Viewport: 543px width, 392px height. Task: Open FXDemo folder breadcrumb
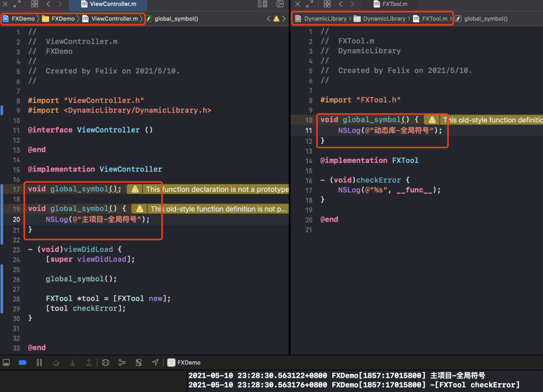tap(58, 19)
